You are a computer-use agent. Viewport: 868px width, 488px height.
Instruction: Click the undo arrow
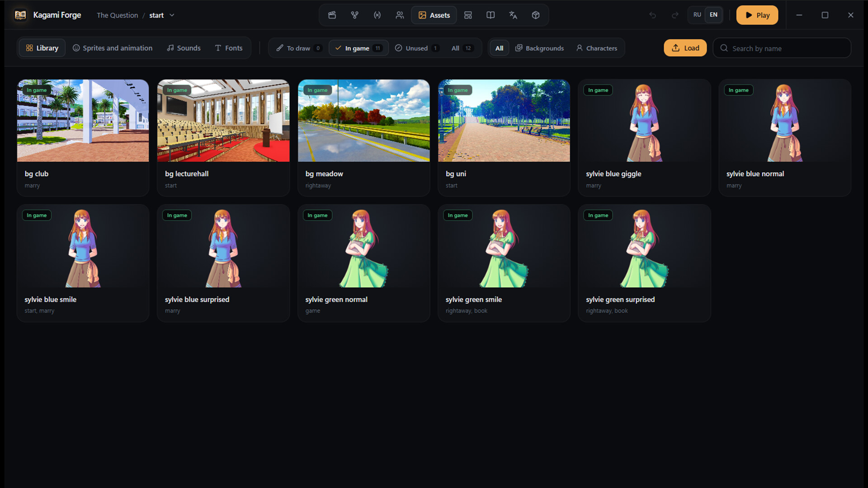point(652,15)
